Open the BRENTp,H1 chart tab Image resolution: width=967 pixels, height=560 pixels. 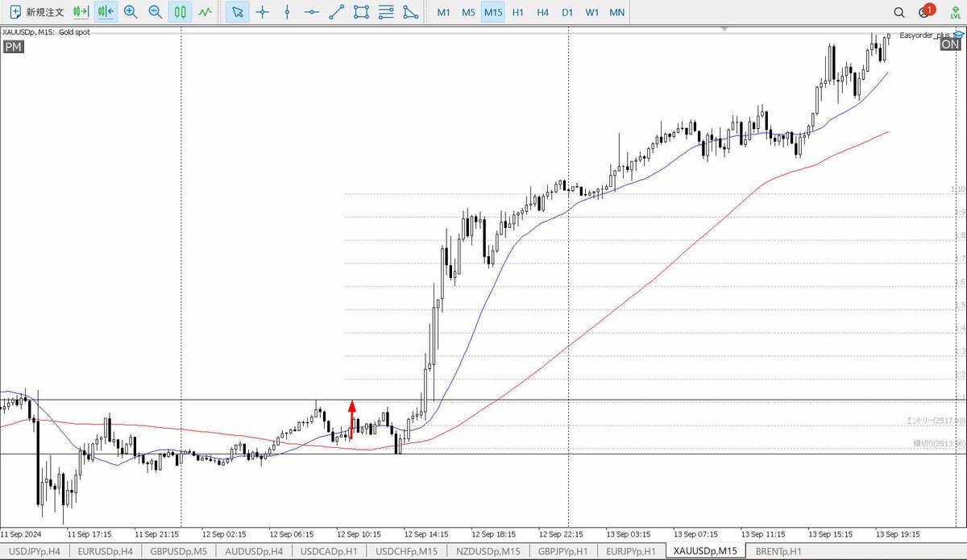(x=779, y=551)
